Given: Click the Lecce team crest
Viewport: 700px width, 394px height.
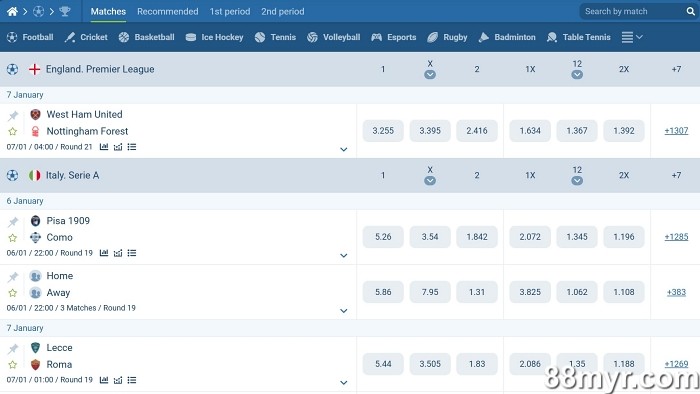Looking at the screenshot, I should tap(35, 348).
